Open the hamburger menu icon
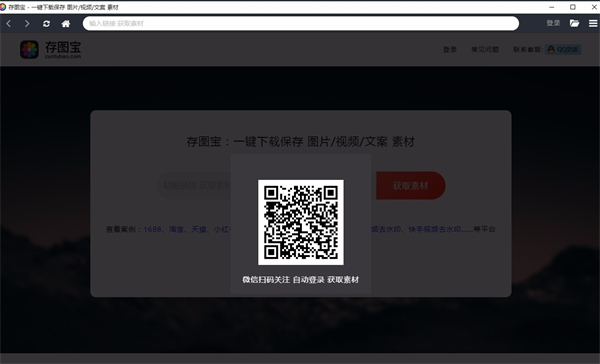 tap(593, 23)
